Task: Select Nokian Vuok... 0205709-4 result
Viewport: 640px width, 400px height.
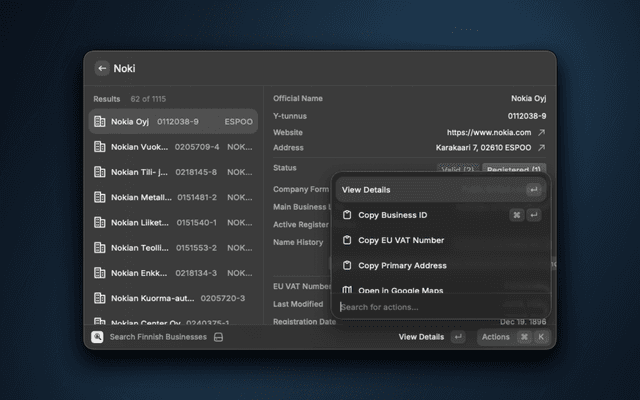Action: (x=173, y=147)
